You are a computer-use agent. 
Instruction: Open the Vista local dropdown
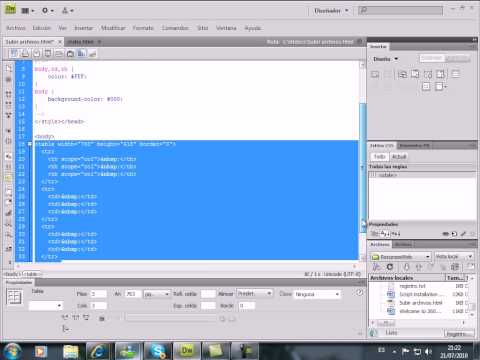(x=454, y=256)
